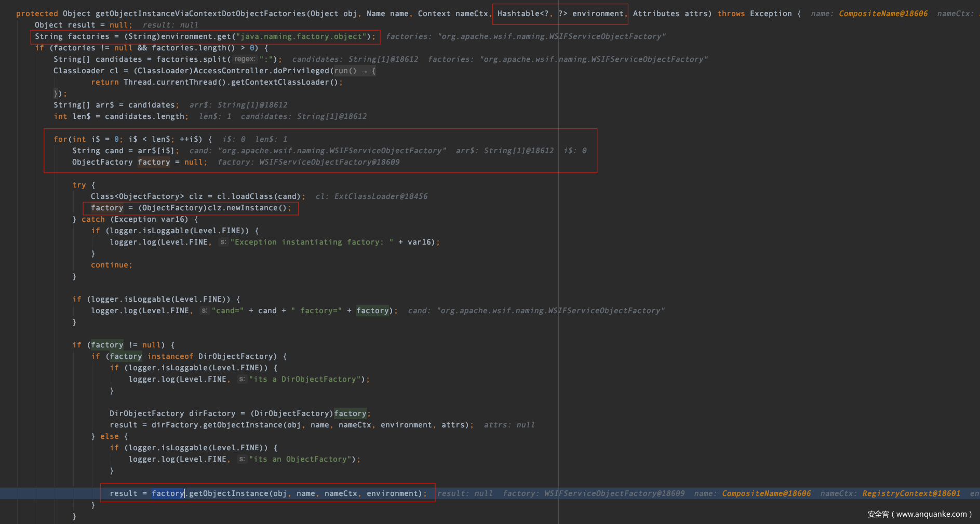Select the "java.naming.factory.object" string literal
Viewport: 980px width, 524px height.
coord(300,37)
